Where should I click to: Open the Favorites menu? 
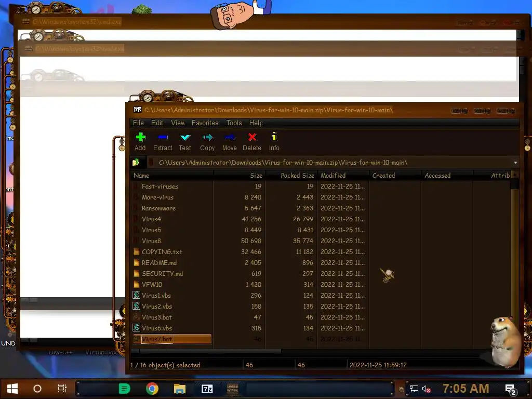[x=205, y=123]
